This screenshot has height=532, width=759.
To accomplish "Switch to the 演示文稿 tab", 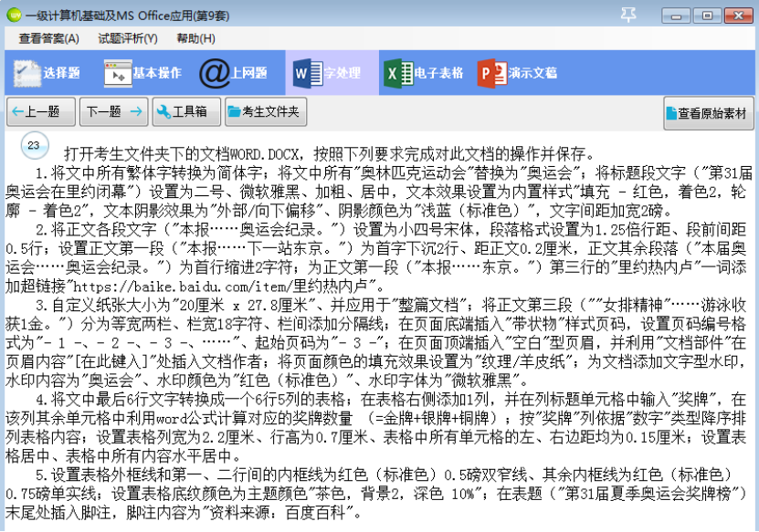I will pyautogui.click(x=517, y=73).
